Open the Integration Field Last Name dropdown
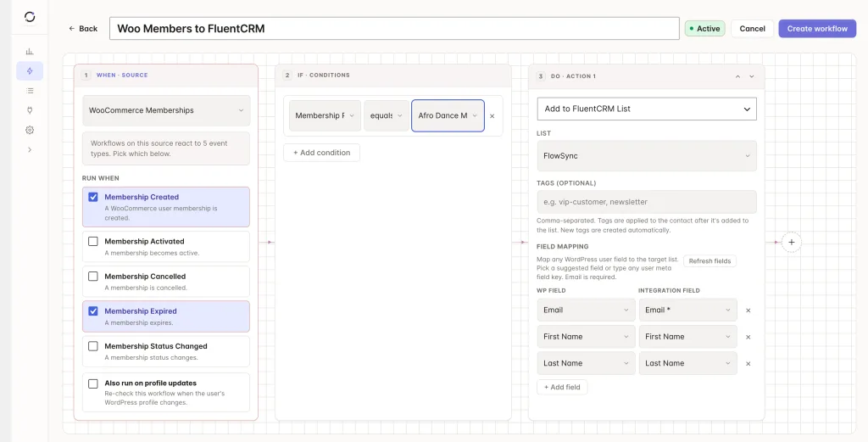 [x=688, y=363]
